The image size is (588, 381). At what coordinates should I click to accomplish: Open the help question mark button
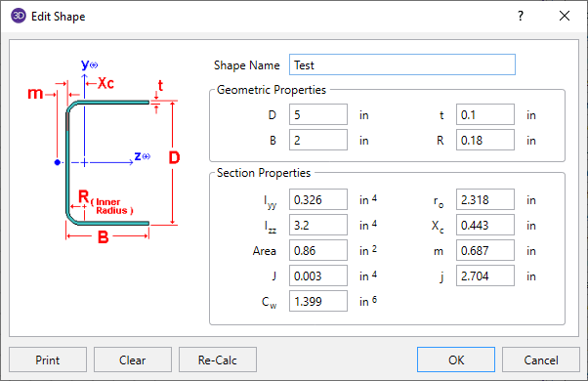521,17
